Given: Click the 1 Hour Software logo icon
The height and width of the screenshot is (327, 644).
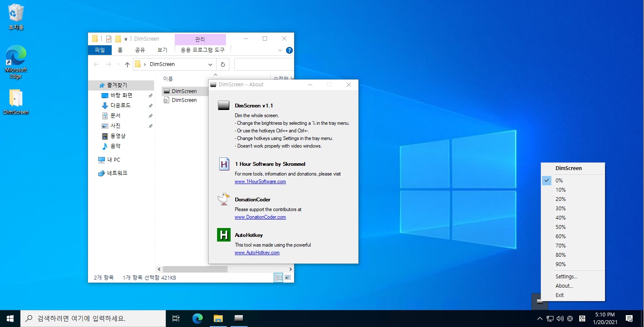Looking at the screenshot, I should point(224,164).
